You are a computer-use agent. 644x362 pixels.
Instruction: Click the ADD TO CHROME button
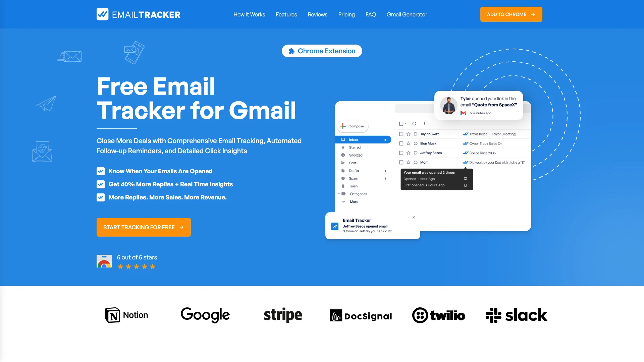pyautogui.click(x=511, y=14)
